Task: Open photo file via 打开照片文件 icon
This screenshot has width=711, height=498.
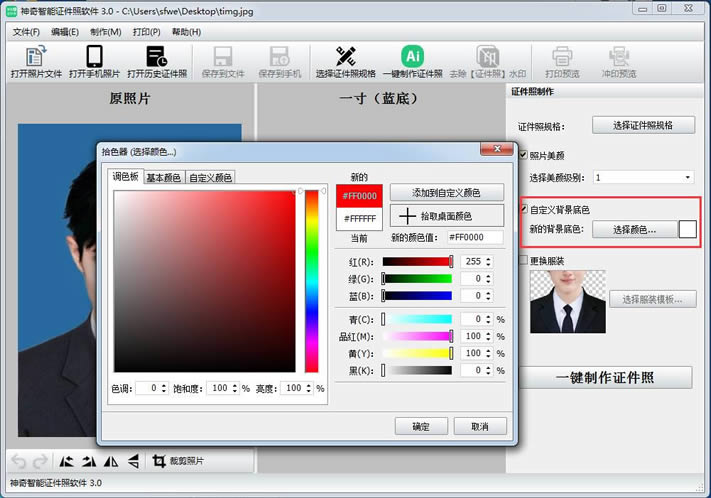Action: tap(36, 62)
